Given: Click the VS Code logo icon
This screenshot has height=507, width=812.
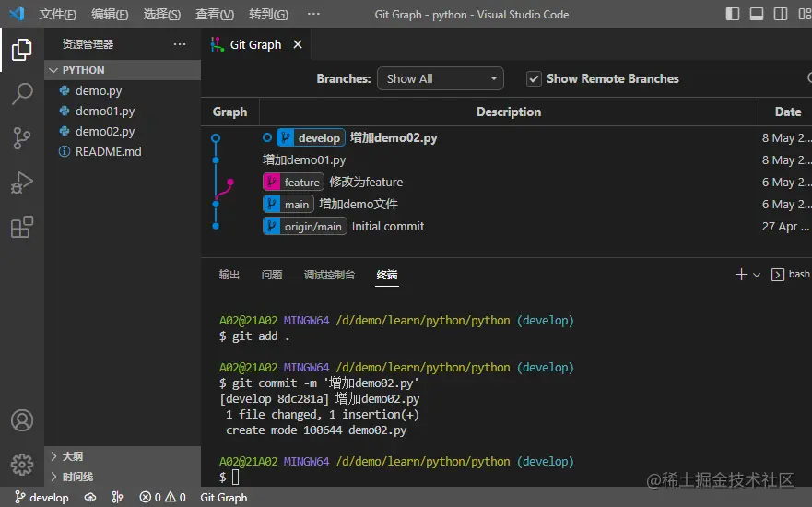Looking at the screenshot, I should pos(17,14).
